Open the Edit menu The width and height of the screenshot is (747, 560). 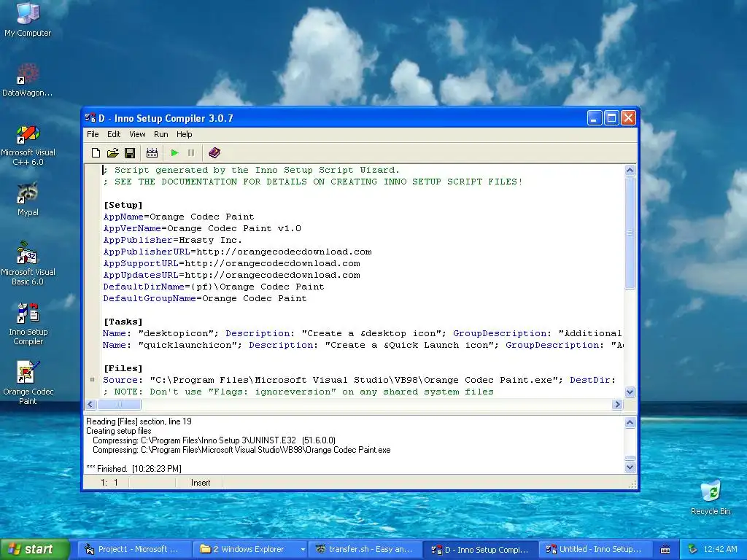(113, 134)
